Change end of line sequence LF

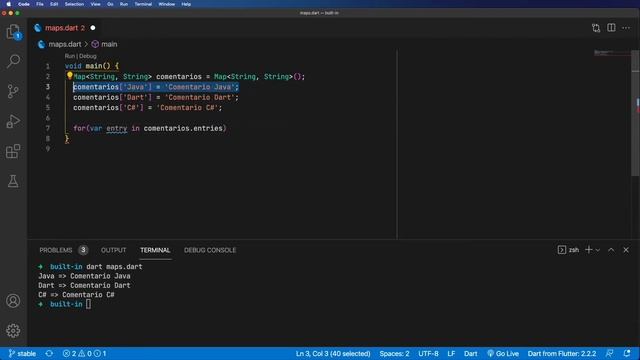point(451,353)
